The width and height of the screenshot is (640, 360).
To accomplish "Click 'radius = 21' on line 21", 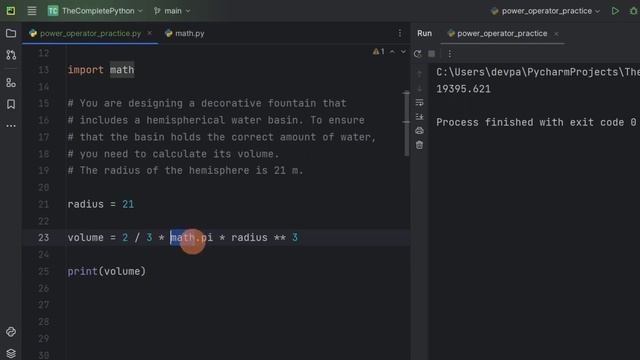I will pos(101,204).
